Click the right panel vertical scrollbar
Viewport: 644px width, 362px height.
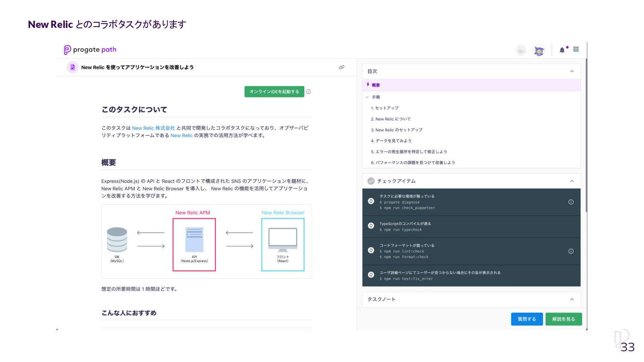coord(586,135)
